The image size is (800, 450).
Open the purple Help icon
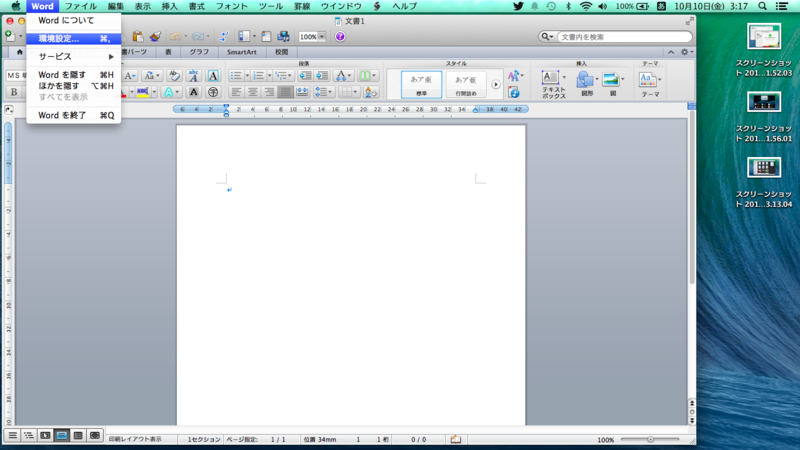point(340,37)
